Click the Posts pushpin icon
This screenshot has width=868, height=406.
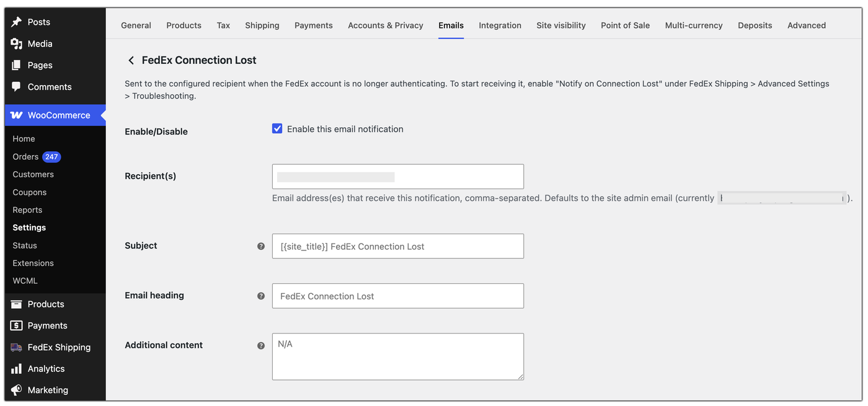(x=16, y=22)
